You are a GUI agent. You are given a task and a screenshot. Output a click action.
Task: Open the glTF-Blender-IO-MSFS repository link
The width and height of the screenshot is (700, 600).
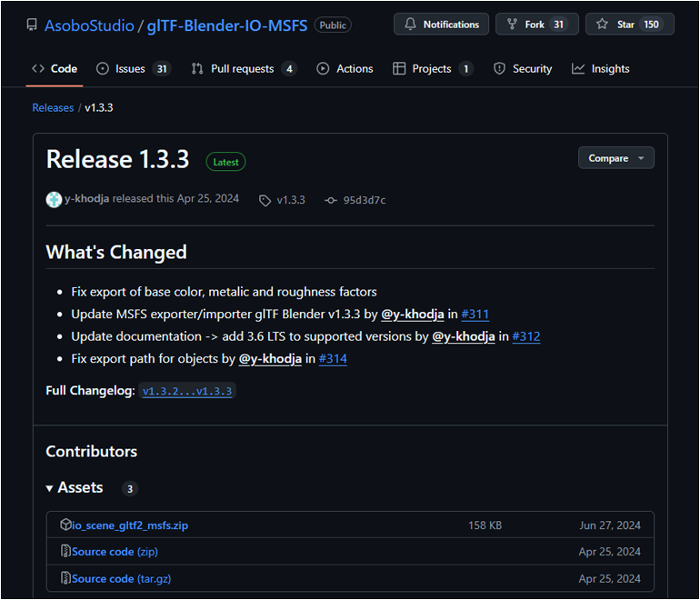[x=227, y=25]
